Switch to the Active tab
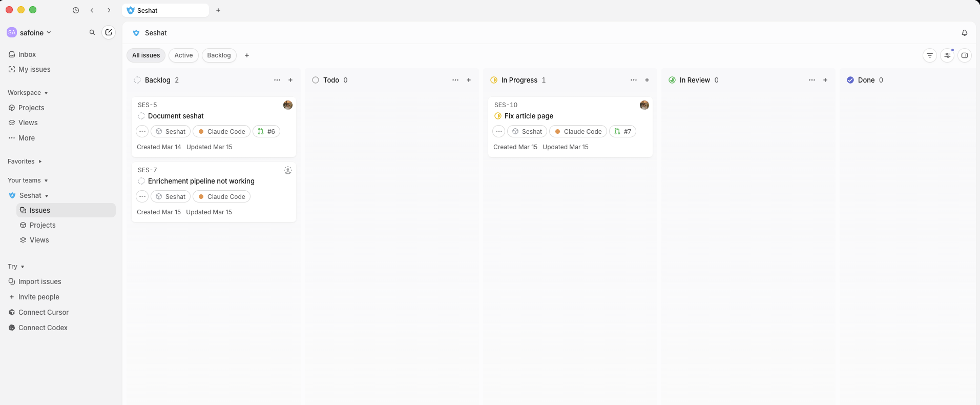 [x=183, y=55]
